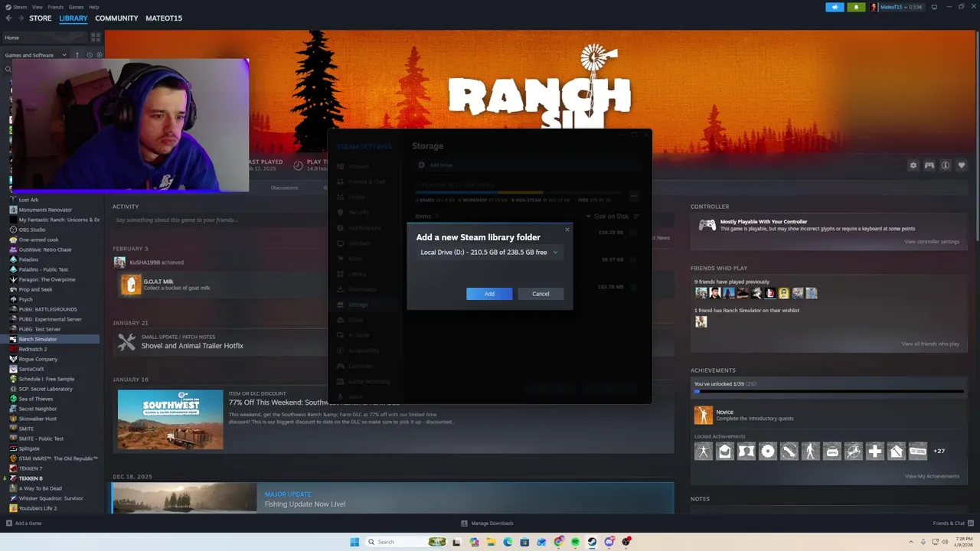Click the sort-by up arrow icon

(77, 55)
